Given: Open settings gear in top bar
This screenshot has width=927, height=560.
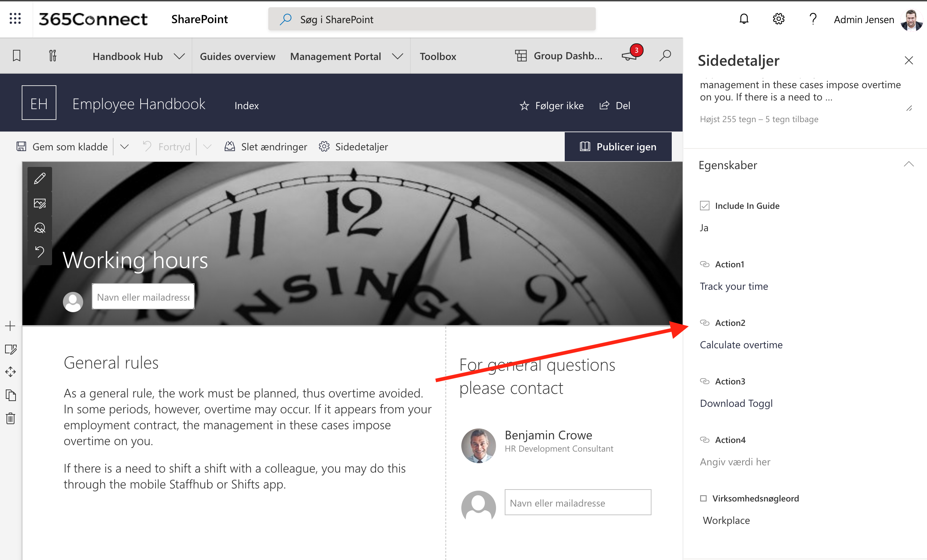Looking at the screenshot, I should pos(778,19).
